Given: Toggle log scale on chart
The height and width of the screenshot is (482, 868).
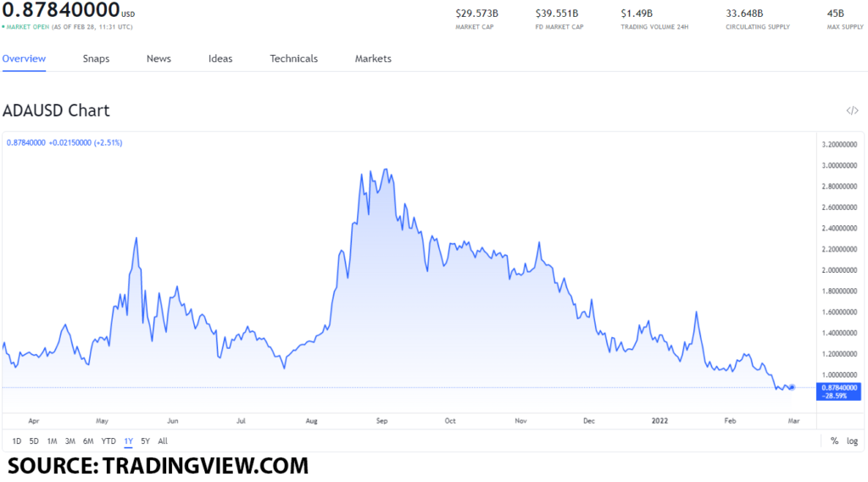Looking at the screenshot, I should tap(852, 441).
